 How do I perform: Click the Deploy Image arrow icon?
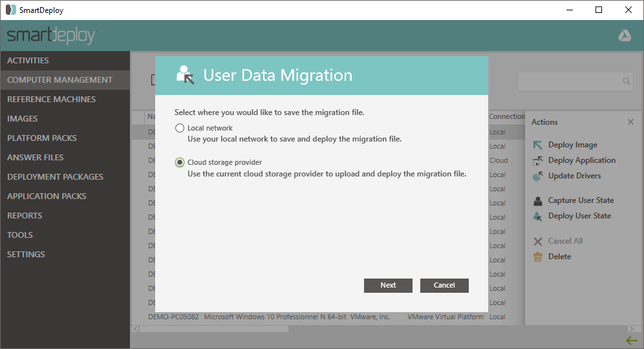click(537, 145)
